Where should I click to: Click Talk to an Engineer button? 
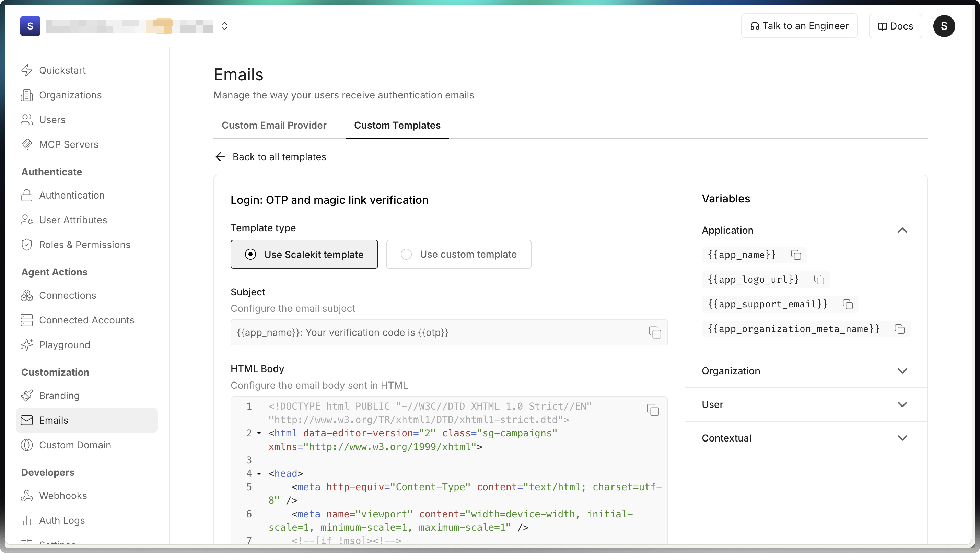(x=799, y=26)
